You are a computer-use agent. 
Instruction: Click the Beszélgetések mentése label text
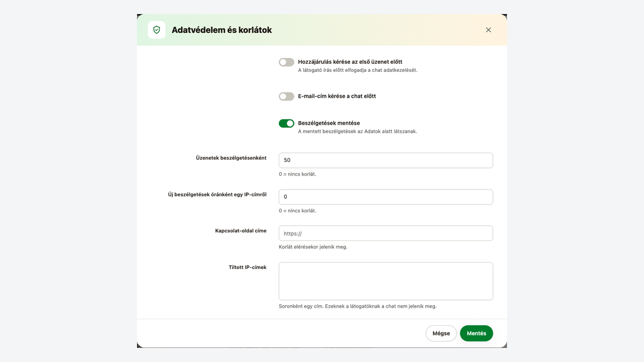329,123
